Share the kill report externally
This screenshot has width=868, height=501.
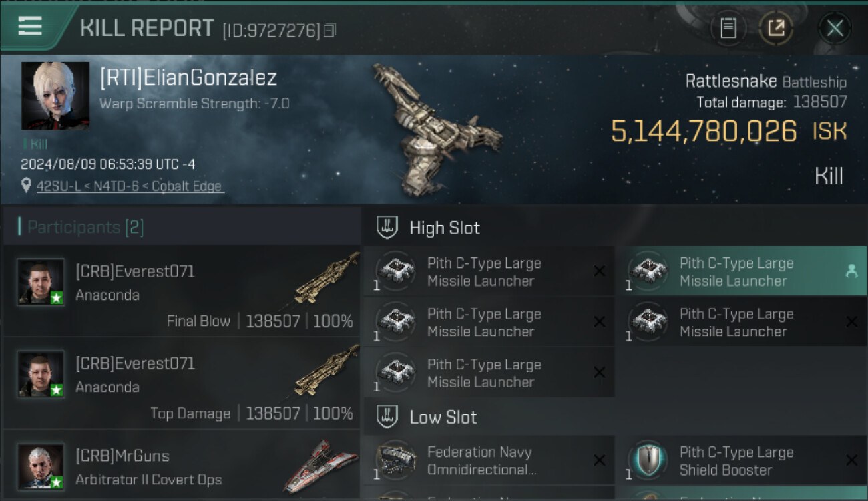776,28
